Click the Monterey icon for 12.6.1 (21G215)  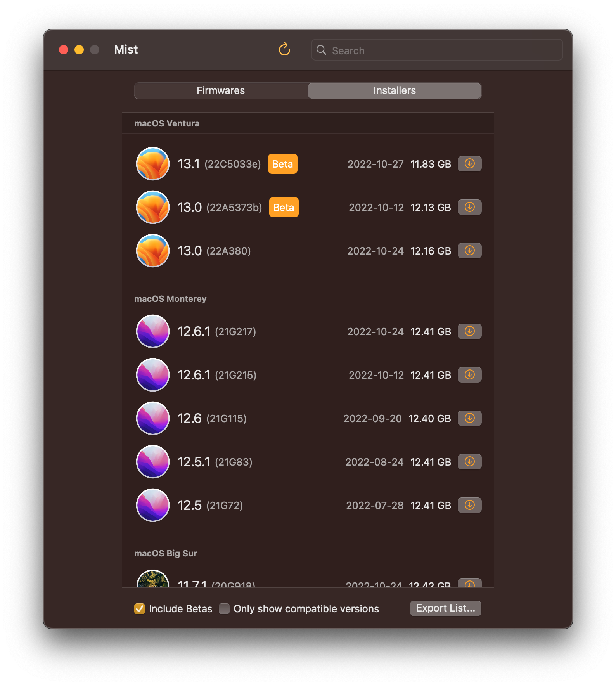click(153, 375)
